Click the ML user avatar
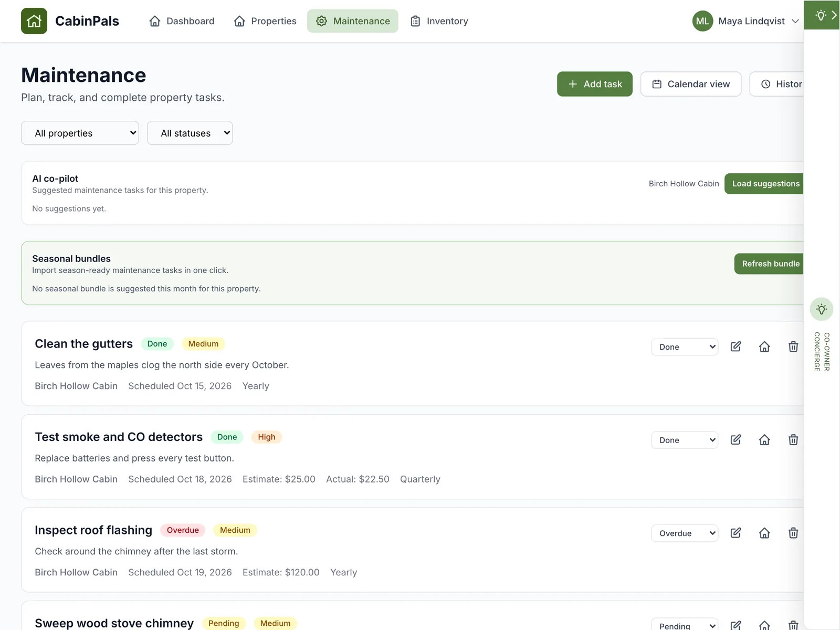Image resolution: width=840 pixels, height=630 pixels. coord(702,21)
